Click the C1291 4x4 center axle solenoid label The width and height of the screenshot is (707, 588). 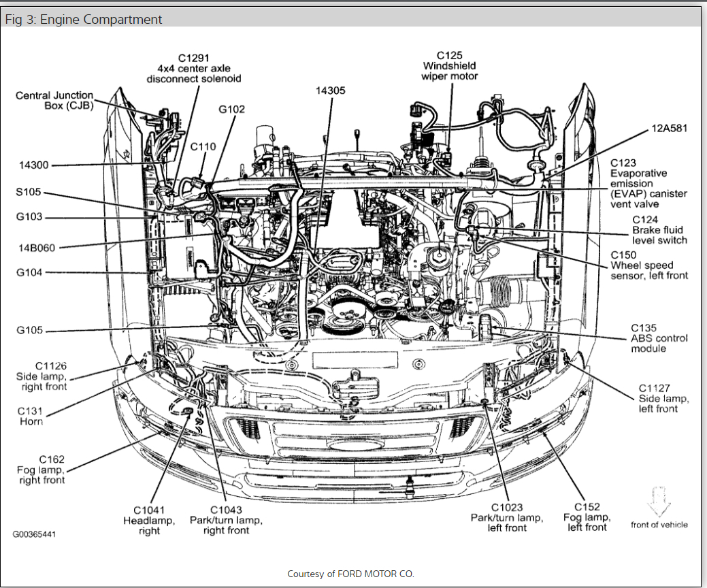[194, 68]
